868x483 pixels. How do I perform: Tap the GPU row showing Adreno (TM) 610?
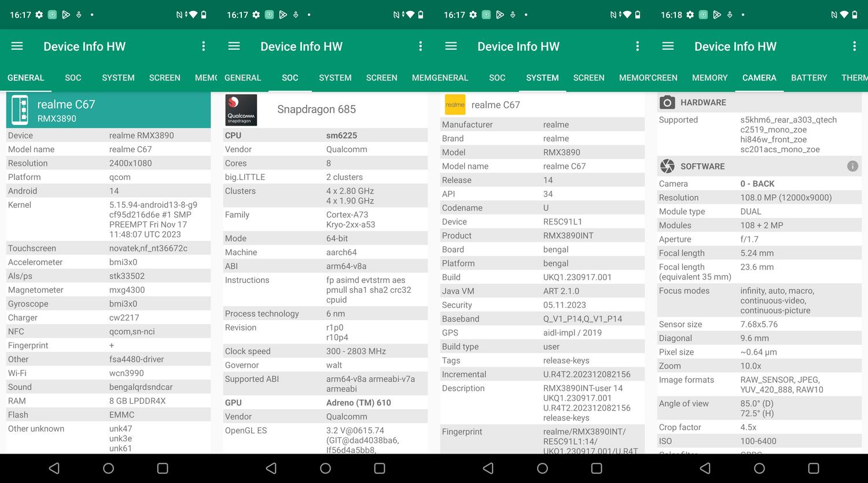[325, 403]
